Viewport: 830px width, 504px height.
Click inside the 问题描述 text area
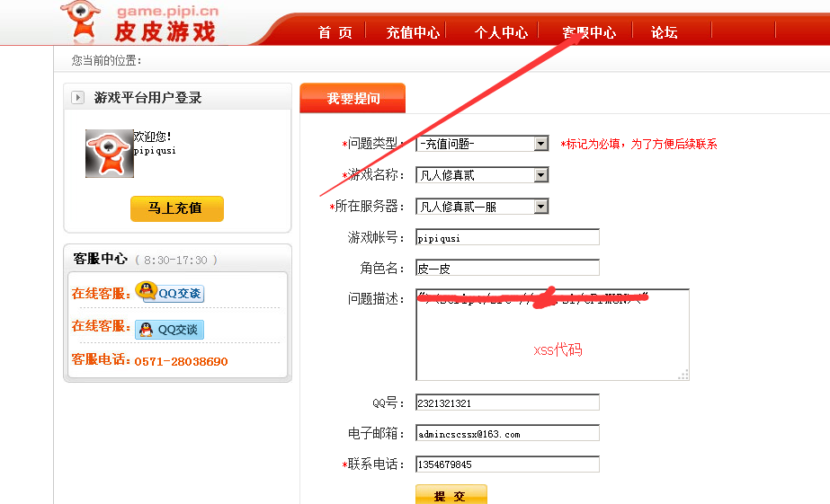pyautogui.click(x=553, y=335)
